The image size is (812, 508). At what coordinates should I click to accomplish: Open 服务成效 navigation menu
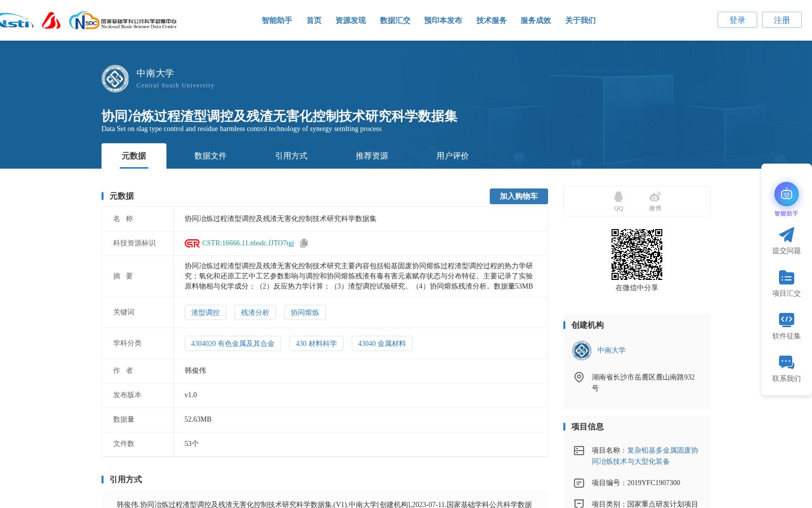pyautogui.click(x=536, y=20)
